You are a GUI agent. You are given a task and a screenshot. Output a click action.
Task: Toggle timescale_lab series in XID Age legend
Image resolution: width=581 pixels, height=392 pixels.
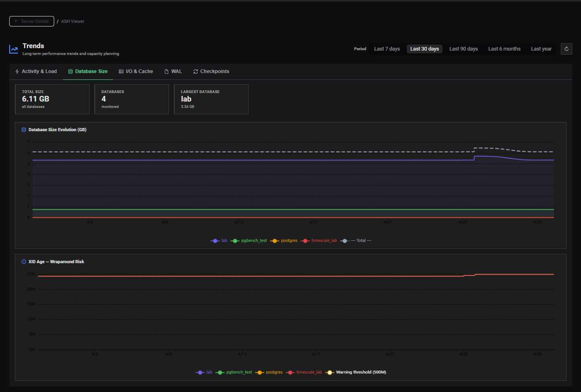[304, 372]
